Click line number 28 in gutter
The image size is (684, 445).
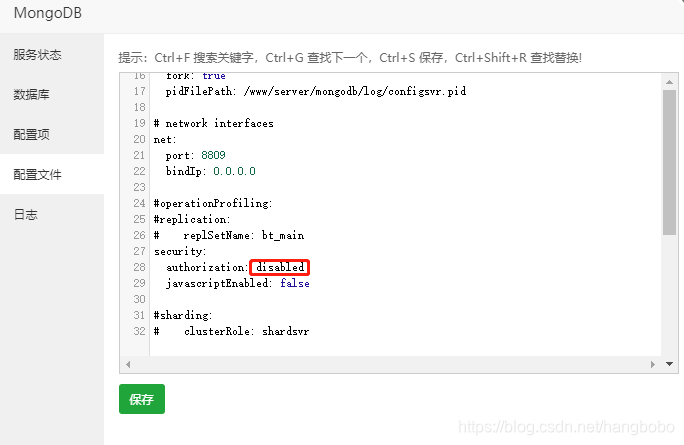tap(139, 267)
